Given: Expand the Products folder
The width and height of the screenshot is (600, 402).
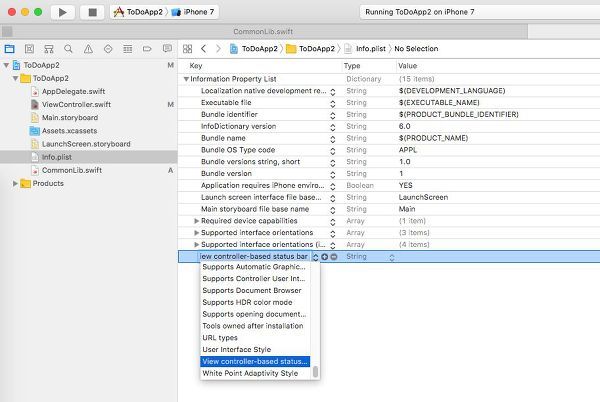Looking at the screenshot, I should pyautogui.click(x=15, y=184).
